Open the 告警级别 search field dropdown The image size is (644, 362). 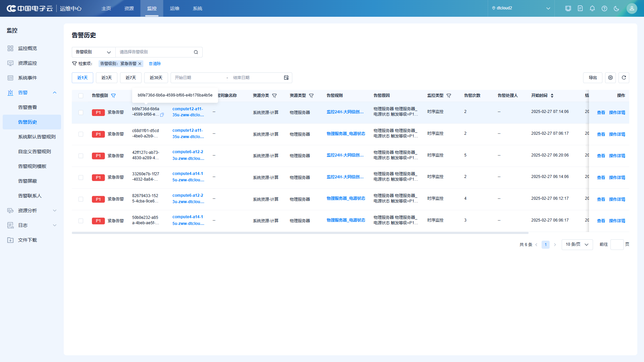(x=94, y=52)
